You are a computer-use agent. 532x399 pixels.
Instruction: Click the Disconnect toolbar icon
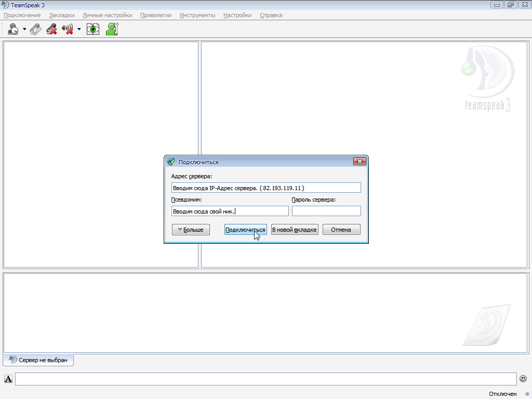[35, 29]
